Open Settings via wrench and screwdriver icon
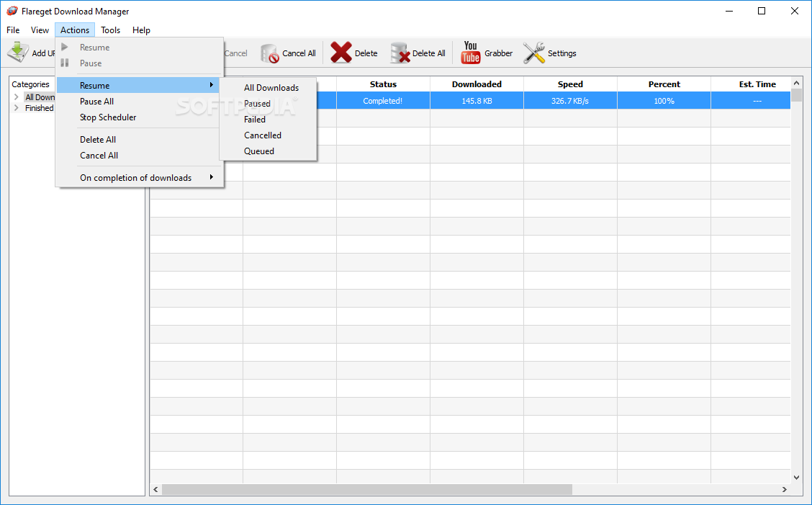Image resolution: width=812 pixels, height=505 pixels. point(534,53)
